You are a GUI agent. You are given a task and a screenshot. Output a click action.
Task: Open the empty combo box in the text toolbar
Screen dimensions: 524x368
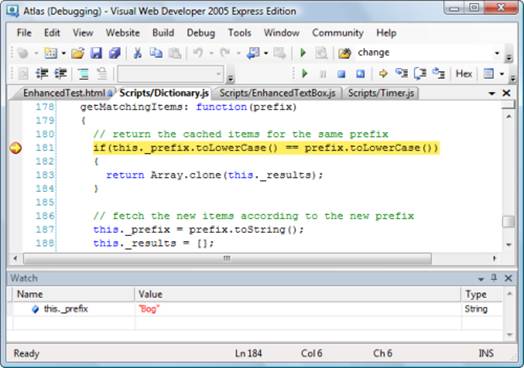coord(170,74)
